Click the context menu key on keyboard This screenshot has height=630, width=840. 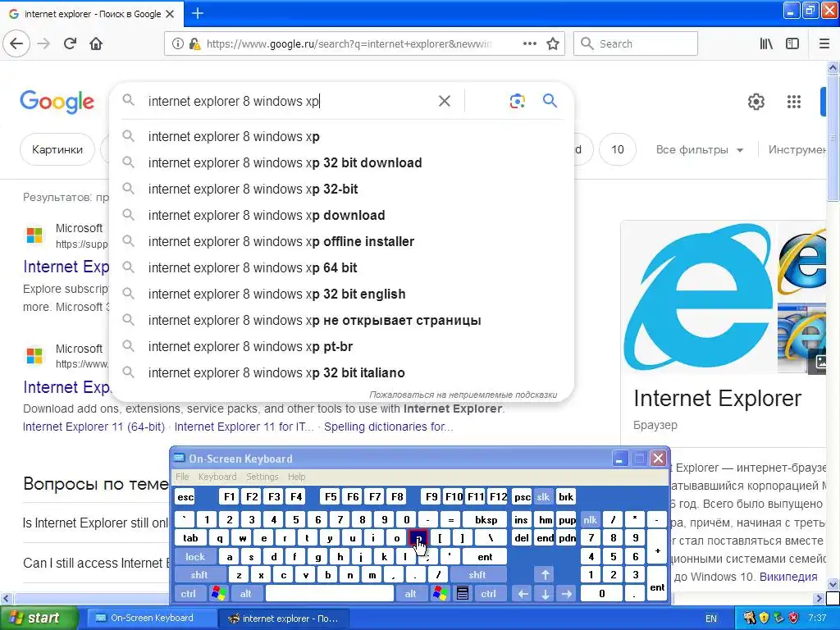tap(463, 594)
